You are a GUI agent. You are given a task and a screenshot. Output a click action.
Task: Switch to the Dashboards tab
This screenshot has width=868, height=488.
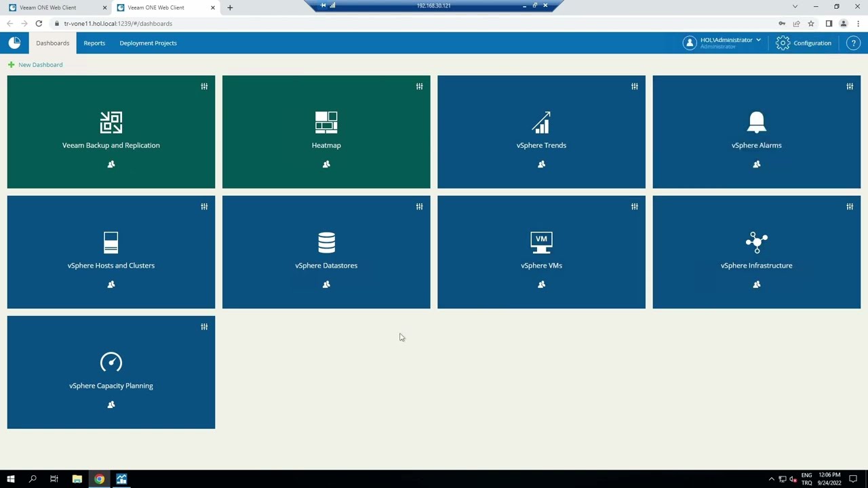[53, 43]
